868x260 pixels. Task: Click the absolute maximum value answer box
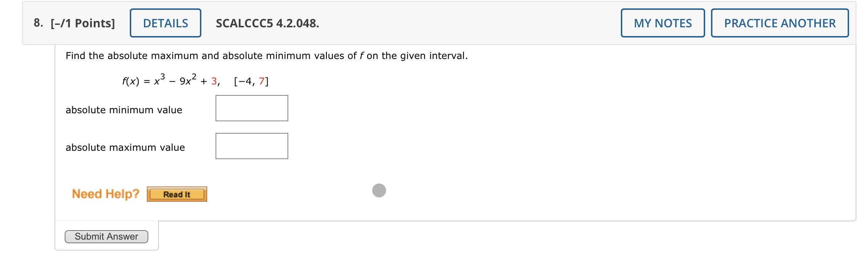tap(252, 146)
